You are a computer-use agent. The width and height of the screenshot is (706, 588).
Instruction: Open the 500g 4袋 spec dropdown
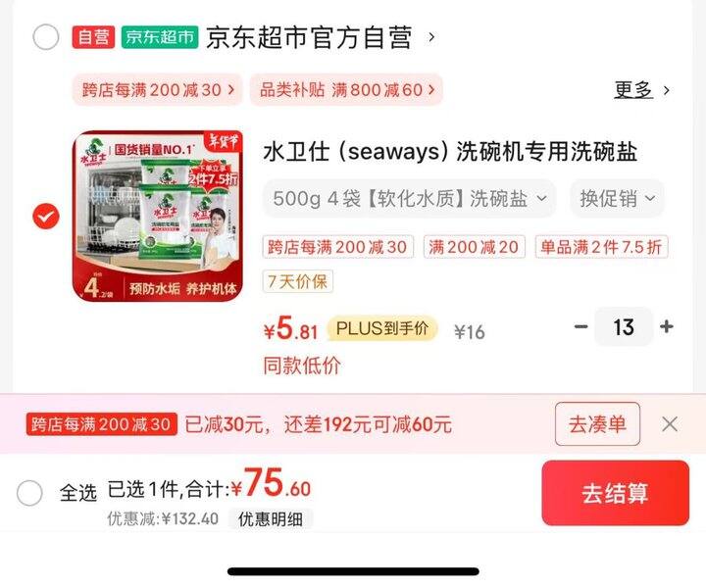click(409, 198)
